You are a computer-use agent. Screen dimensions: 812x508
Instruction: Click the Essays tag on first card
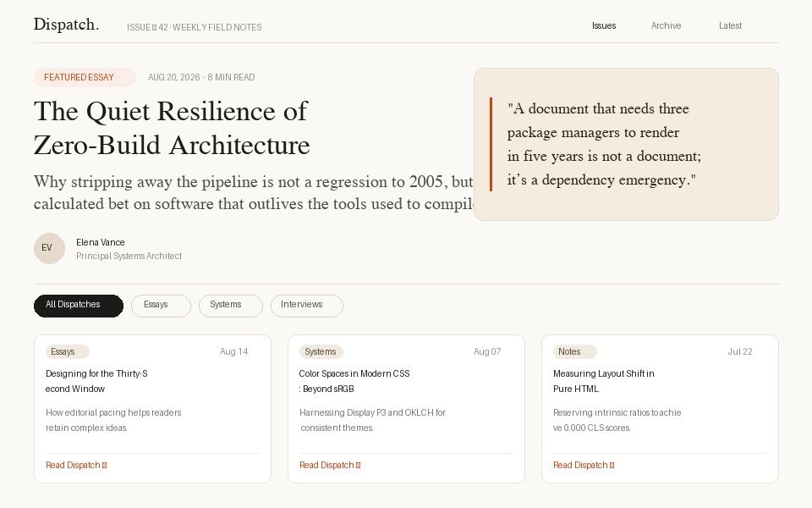click(x=68, y=351)
